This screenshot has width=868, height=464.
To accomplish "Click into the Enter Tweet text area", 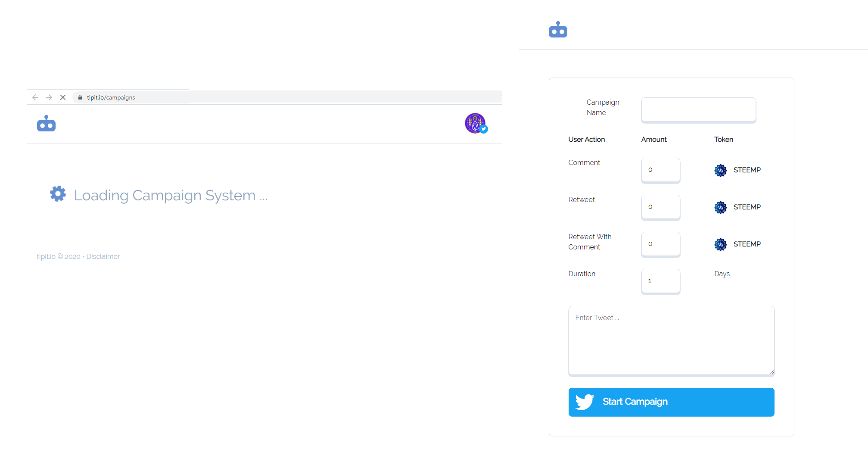I will [671, 340].
